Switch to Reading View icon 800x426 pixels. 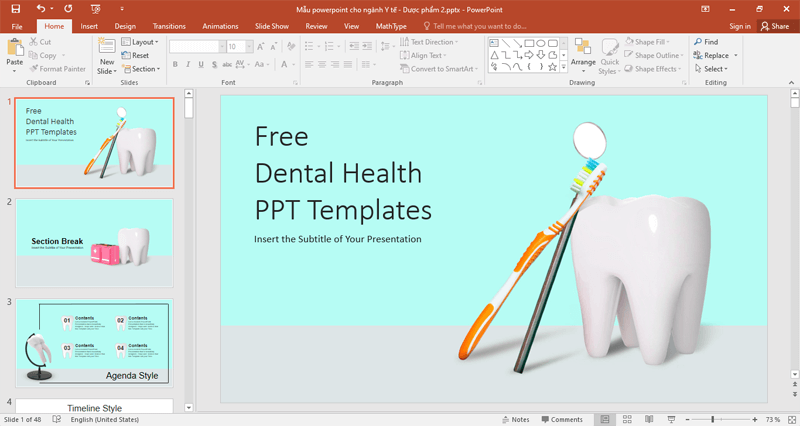pyautogui.click(x=649, y=419)
